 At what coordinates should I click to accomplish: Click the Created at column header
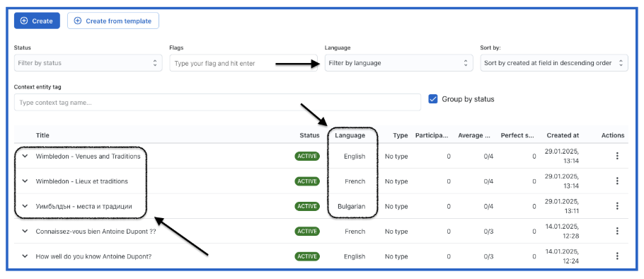[x=563, y=135]
